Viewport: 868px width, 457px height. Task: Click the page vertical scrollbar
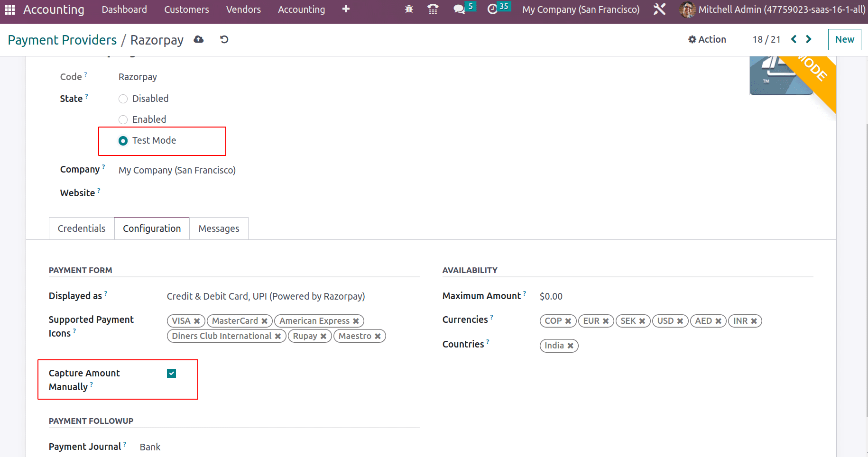[x=866, y=270]
